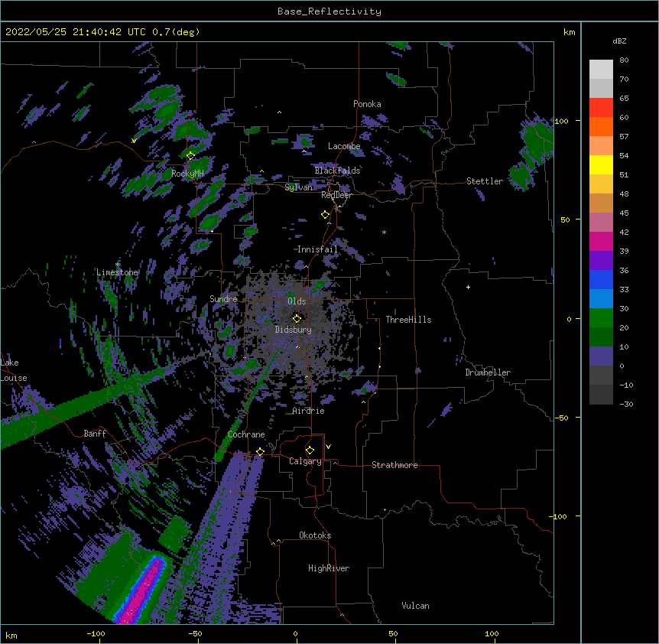
Task: Select the -10 dBZ dark gray swatch
Action: pos(601,395)
